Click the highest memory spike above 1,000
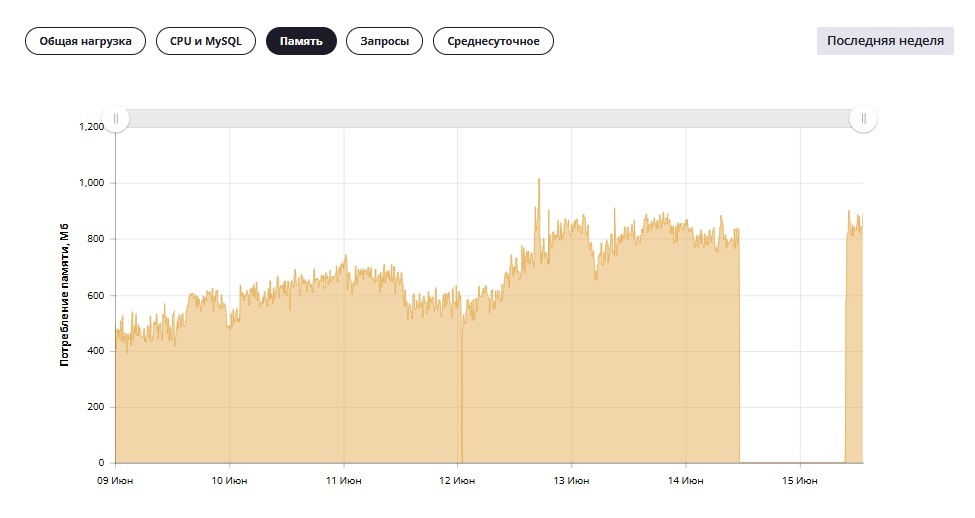This screenshot has width=975, height=518. pos(538,180)
